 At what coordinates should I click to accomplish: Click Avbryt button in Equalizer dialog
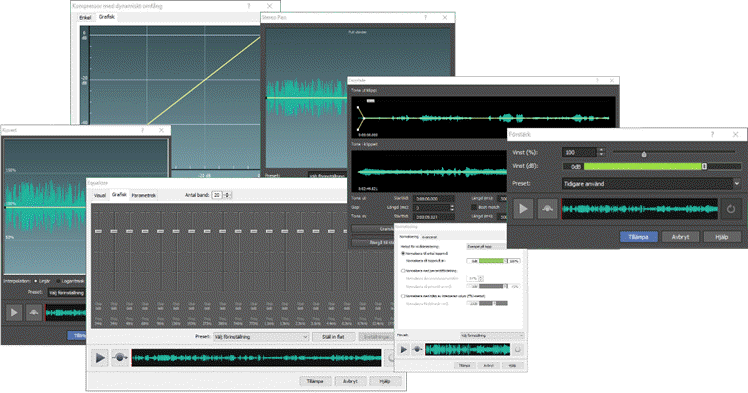[350, 381]
